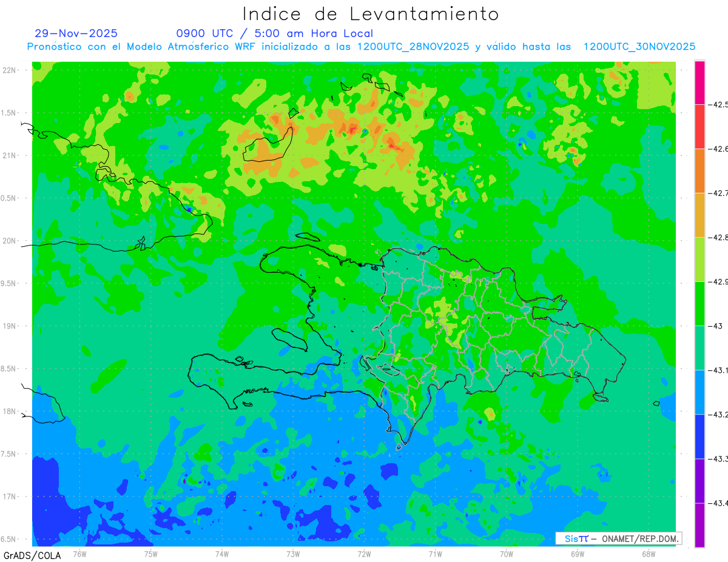The width and height of the screenshot is (728, 562).
Task: Click the dark blue swatch between -43.2 and -43.3
Action: click(x=699, y=437)
